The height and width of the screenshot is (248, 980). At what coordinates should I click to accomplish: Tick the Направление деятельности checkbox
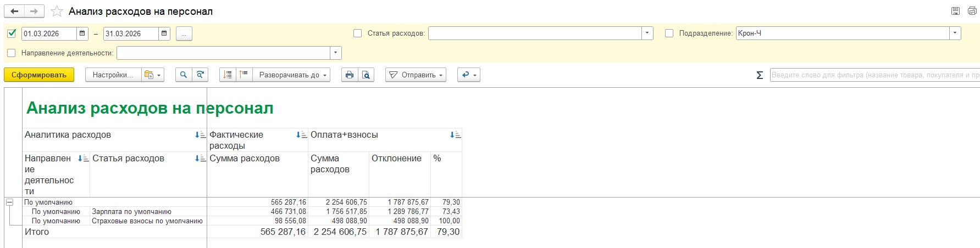(12, 53)
